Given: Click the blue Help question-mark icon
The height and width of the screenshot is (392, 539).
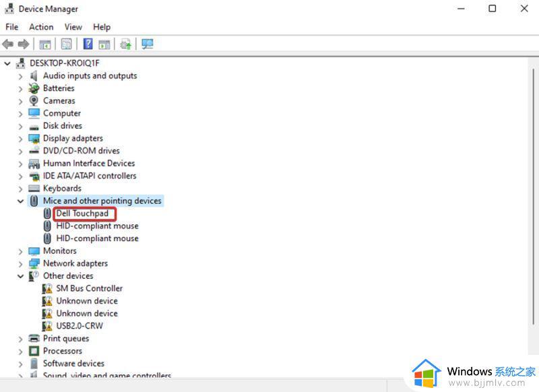Looking at the screenshot, I should pyautogui.click(x=88, y=44).
